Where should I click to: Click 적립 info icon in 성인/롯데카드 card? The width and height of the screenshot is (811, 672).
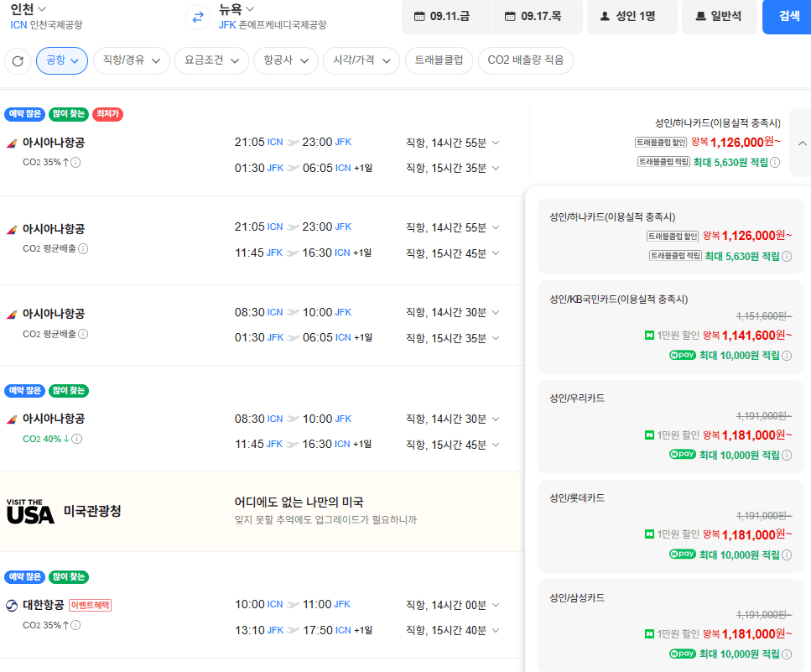(787, 555)
